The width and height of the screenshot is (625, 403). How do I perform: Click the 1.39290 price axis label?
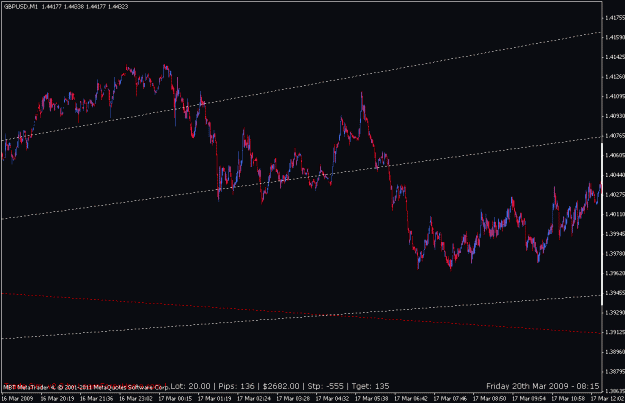(615, 313)
